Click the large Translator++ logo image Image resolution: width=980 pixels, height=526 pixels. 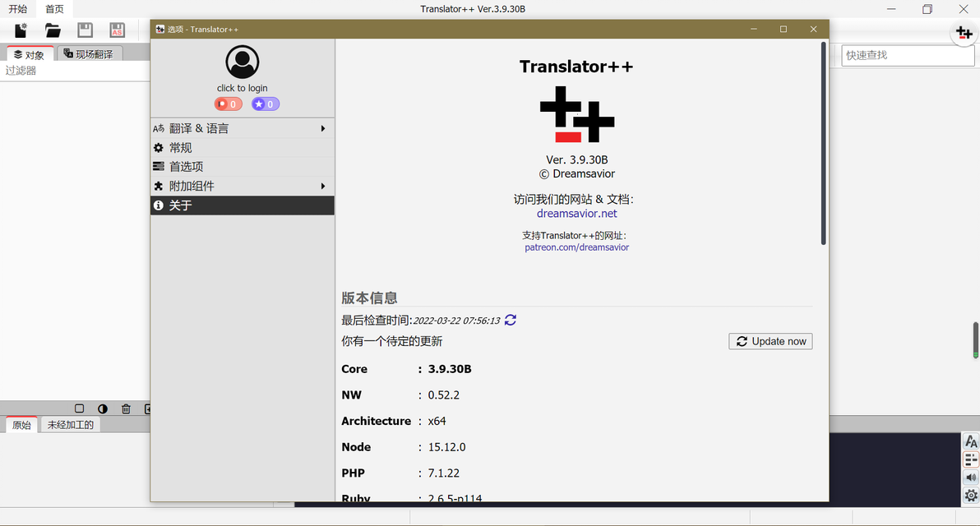point(577,114)
